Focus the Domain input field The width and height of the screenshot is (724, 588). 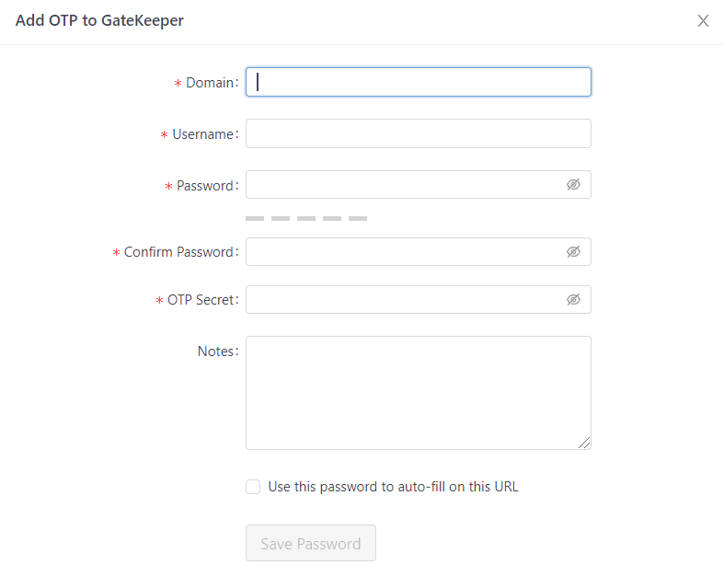pos(419,82)
